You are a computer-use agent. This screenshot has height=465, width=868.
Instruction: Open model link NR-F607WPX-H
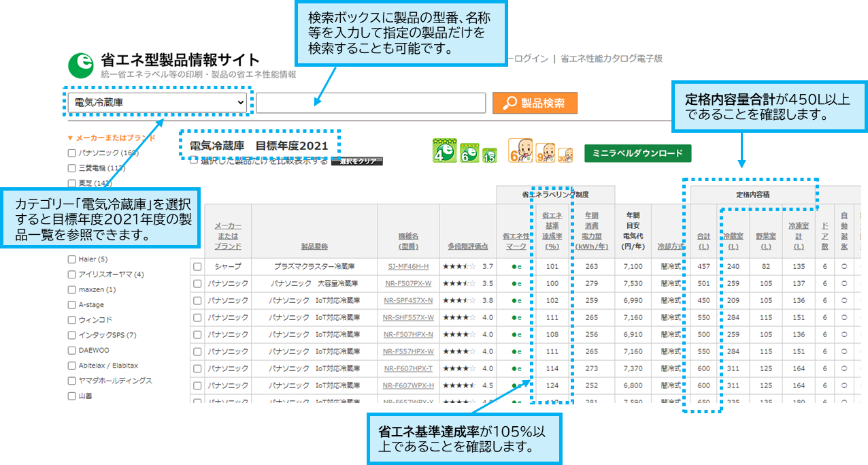[x=408, y=385]
